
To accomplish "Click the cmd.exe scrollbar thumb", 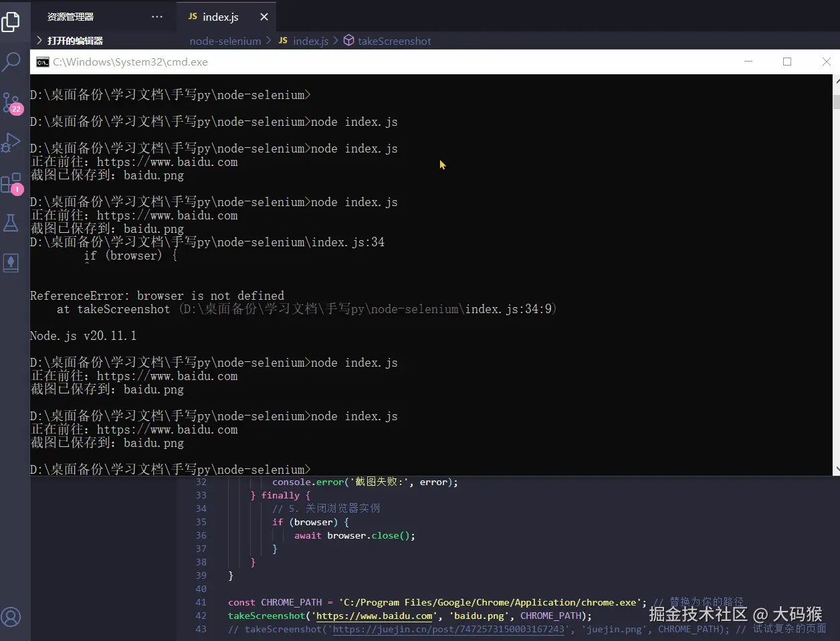I will tap(836, 102).
